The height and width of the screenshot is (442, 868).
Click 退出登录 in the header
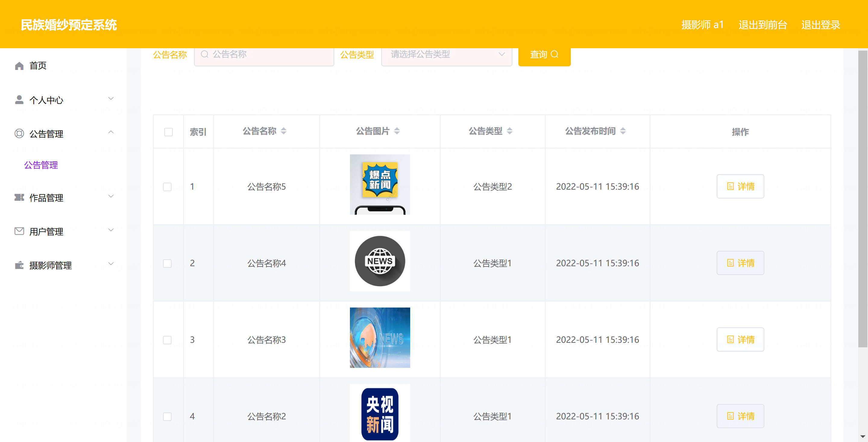coord(820,25)
